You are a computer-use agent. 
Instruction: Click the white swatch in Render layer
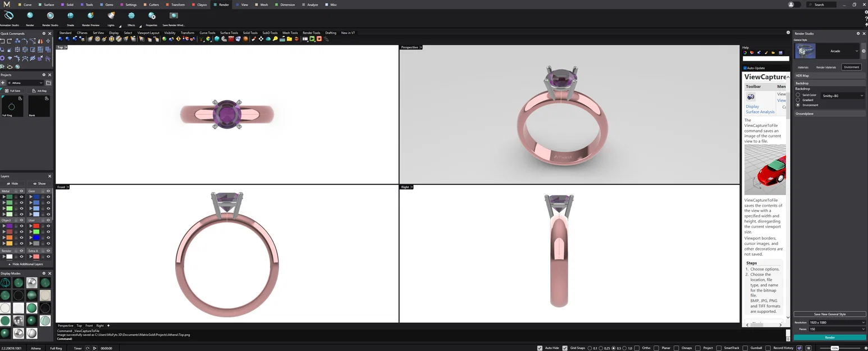tap(10, 257)
